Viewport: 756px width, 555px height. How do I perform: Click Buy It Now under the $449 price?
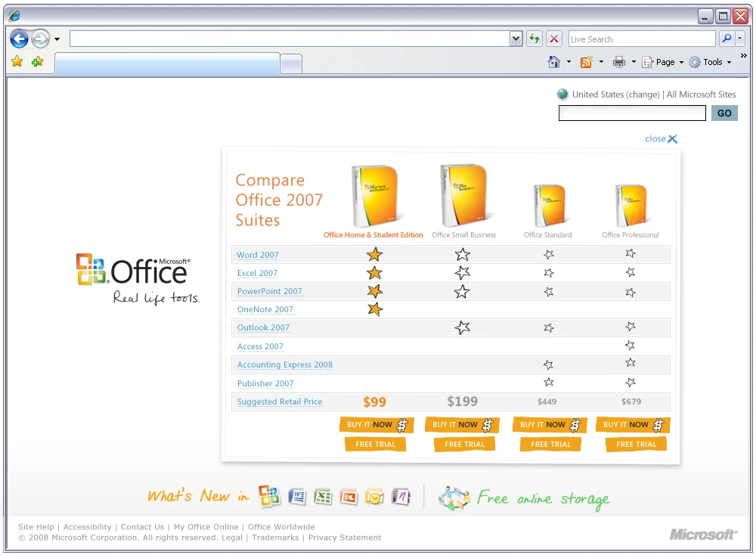point(550,425)
